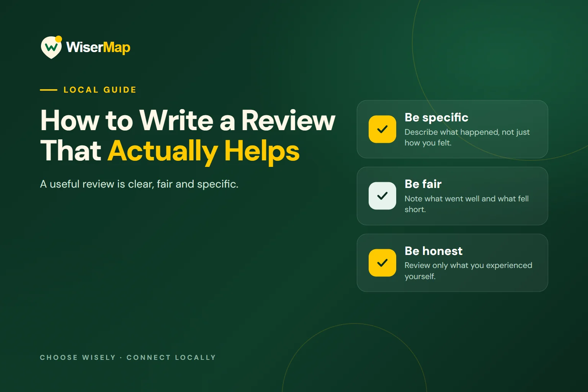
Task: Select the LOCAL GUIDE label
Action: pos(100,90)
